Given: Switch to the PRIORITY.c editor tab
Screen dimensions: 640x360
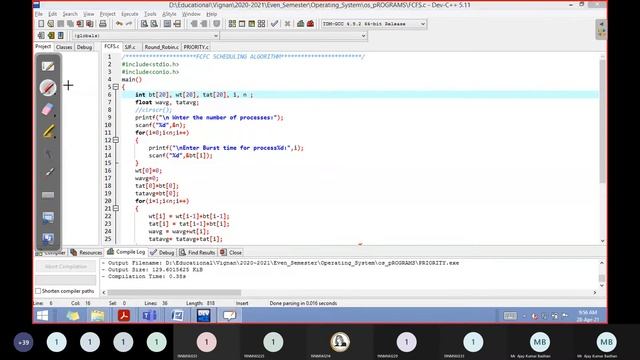Looking at the screenshot, I should coord(196,47).
